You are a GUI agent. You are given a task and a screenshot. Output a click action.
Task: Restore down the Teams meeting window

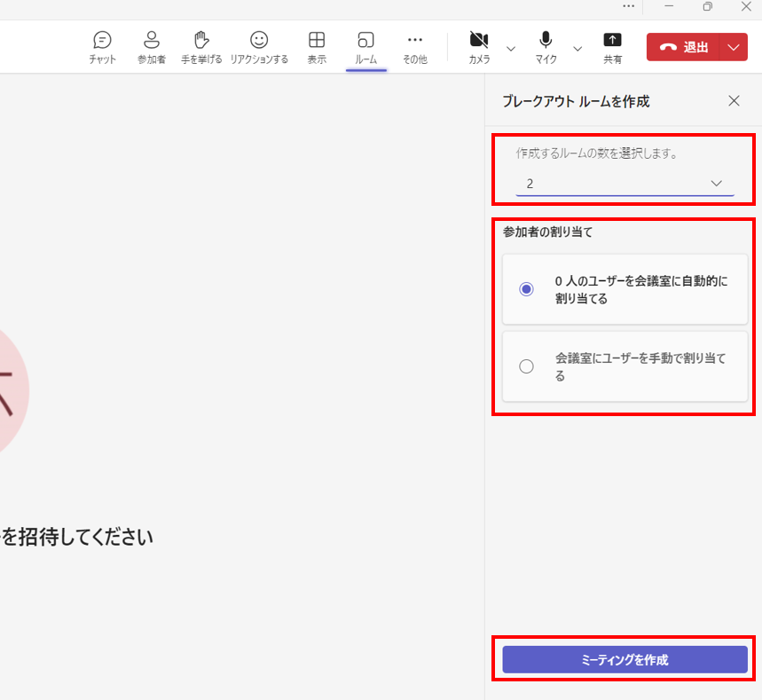708,6
